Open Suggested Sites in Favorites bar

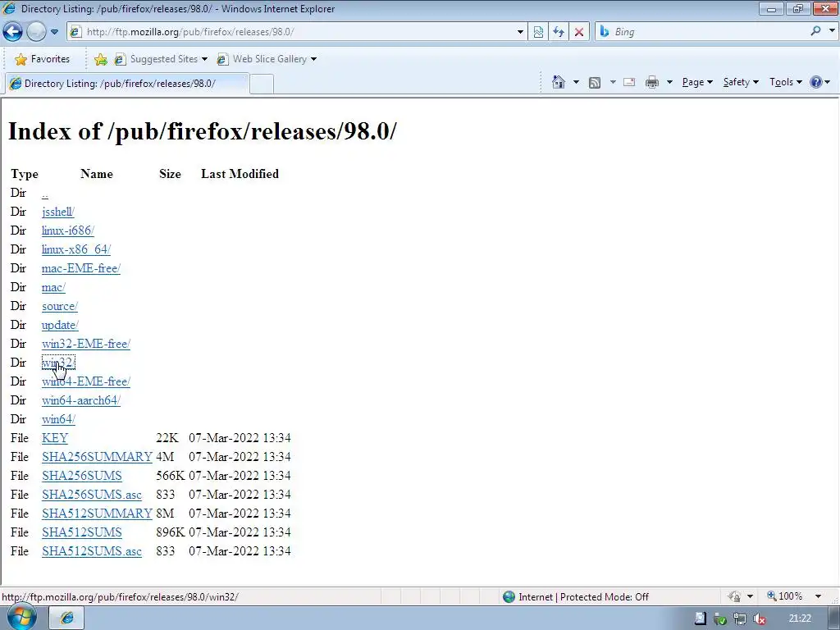pos(160,59)
